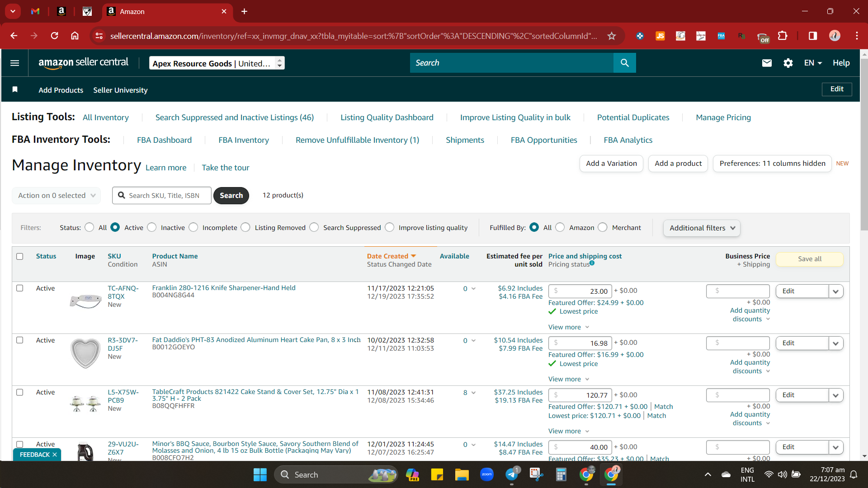Click the Add a product button
The height and width of the screenshot is (488, 868).
coord(678,164)
